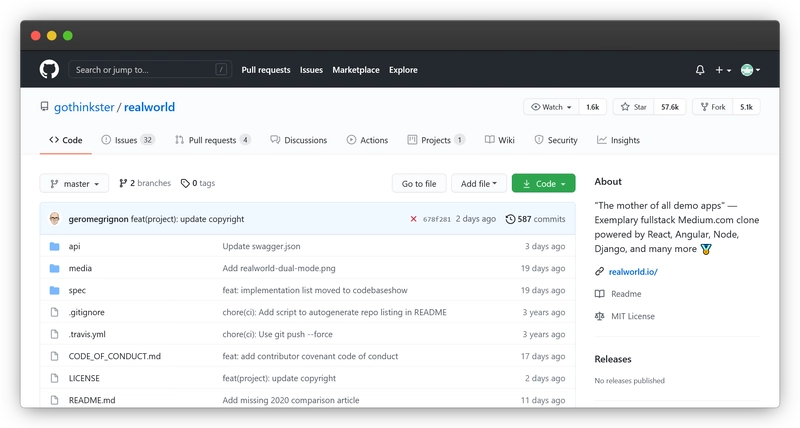The height and width of the screenshot is (428, 800).
Task: Fork the realworld repository
Action: [713, 107]
